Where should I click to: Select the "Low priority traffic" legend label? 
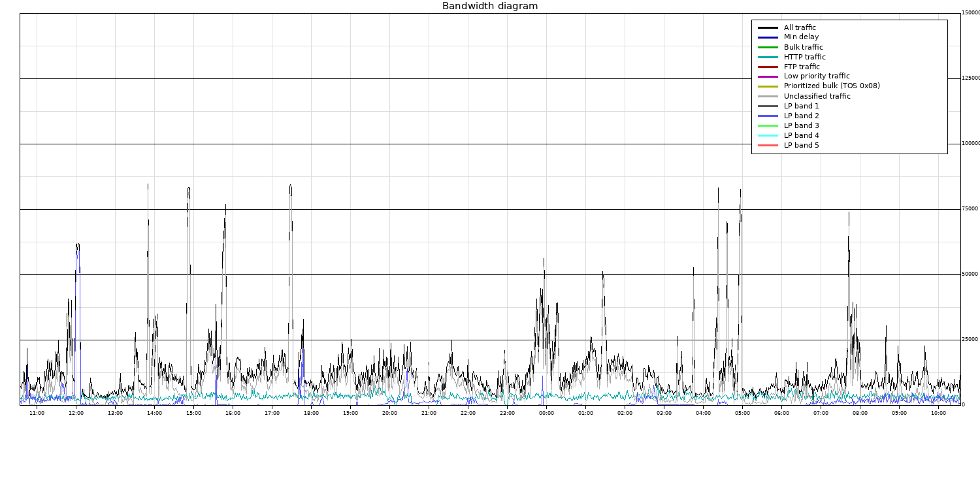coord(817,76)
